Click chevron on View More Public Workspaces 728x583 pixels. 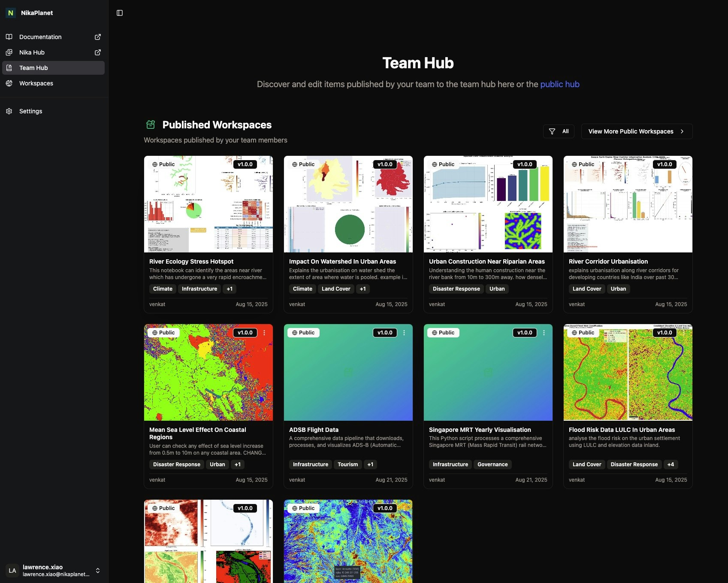[682, 131]
